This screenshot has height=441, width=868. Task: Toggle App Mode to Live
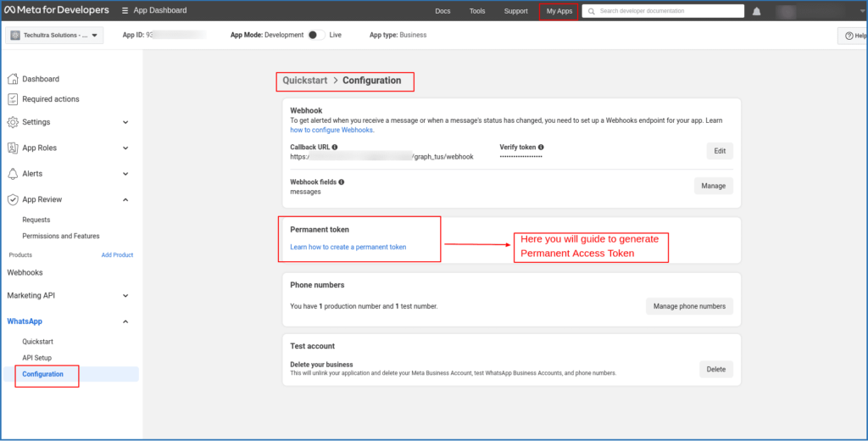(316, 35)
